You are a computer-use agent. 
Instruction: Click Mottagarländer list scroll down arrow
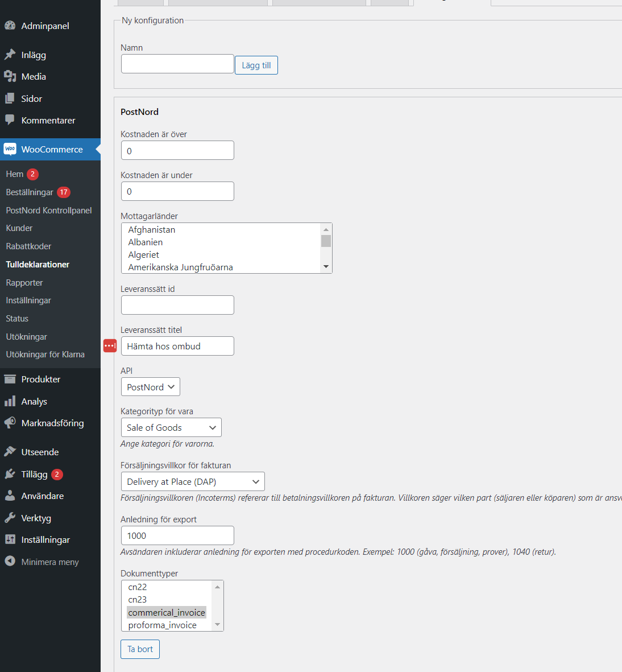[326, 266]
